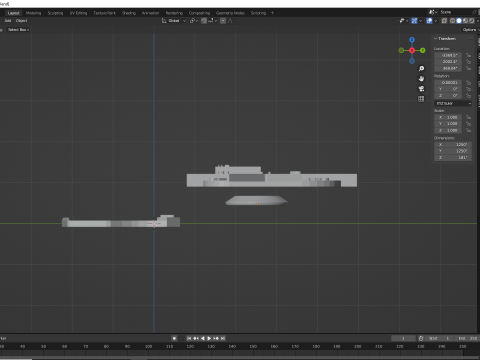Click the End frame field

click(466, 338)
